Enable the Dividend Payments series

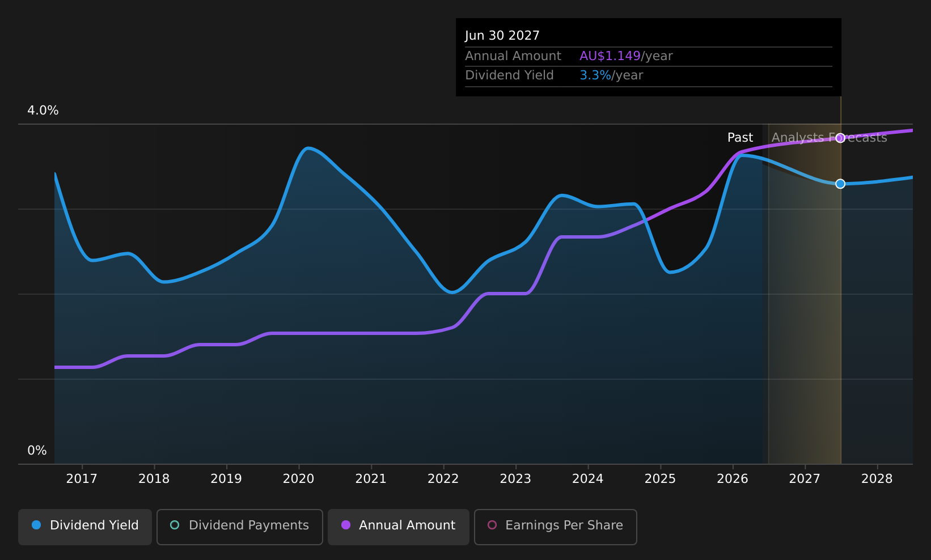[x=240, y=527]
